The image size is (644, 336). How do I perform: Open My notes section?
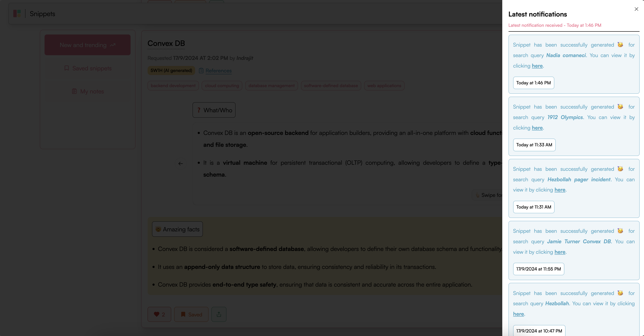pos(87,91)
